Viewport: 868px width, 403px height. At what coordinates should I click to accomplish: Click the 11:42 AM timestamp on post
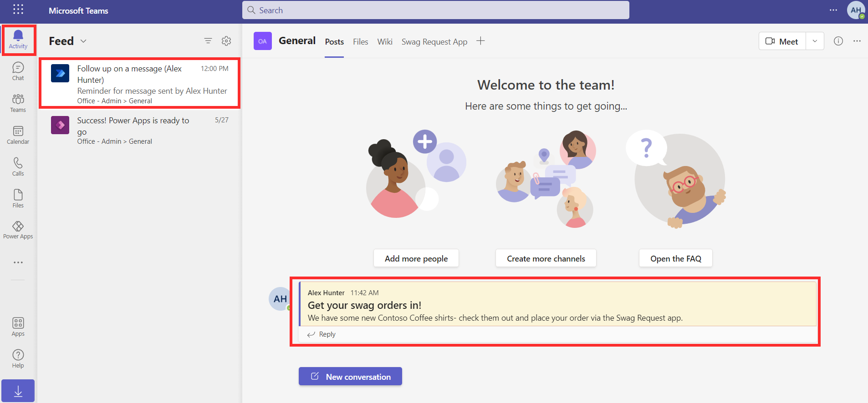[x=364, y=293]
